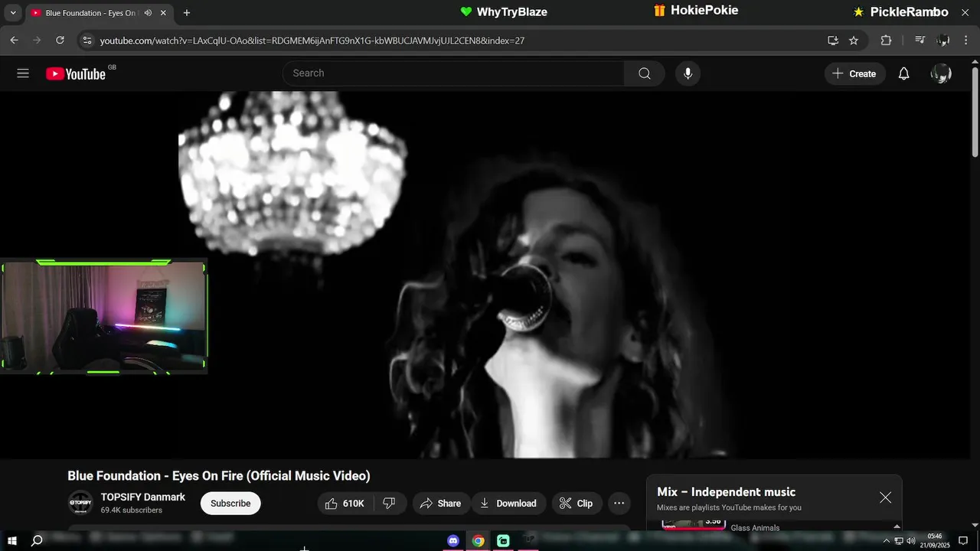
Task: Open the TOPSIFY Danmark channel avatar
Action: 80,503
